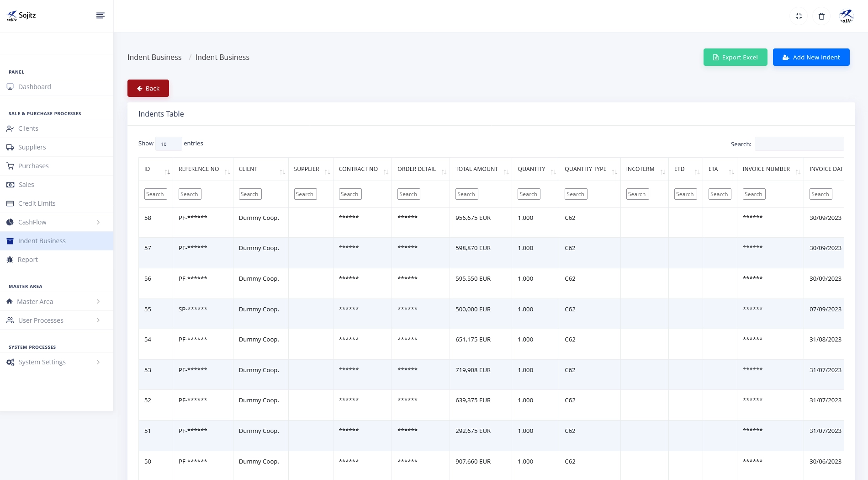Sort table by ID column arrows

(167, 172)
